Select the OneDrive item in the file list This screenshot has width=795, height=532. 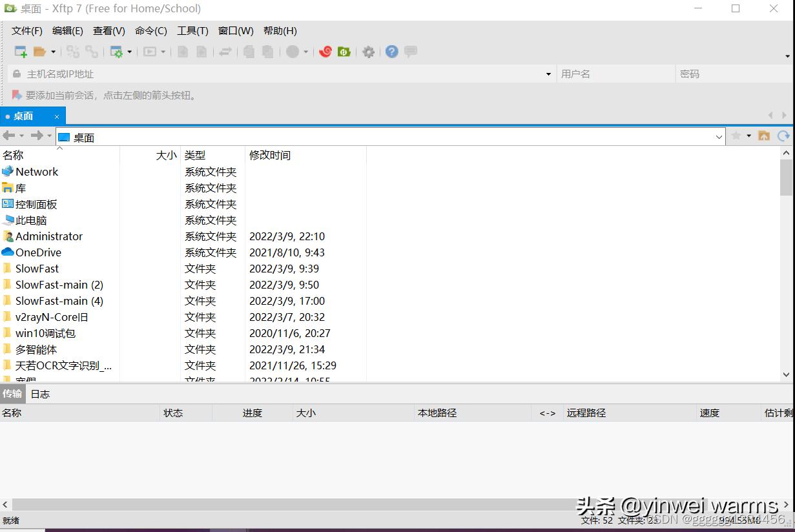(37, 252)
